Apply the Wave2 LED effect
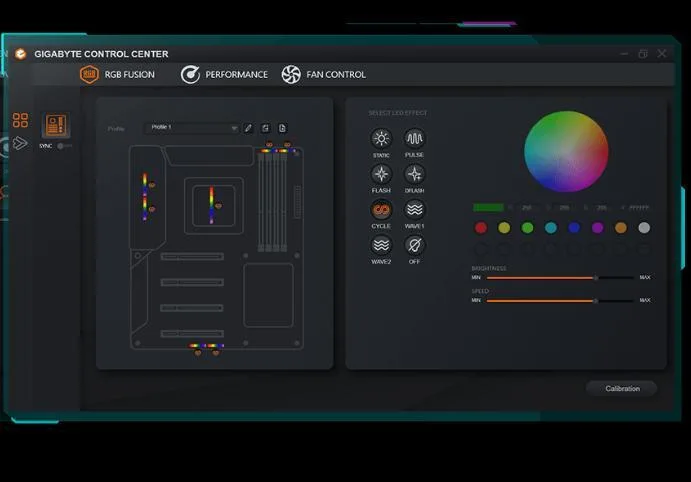This screenshot has height=482, width=691. [x=381, y=245]
